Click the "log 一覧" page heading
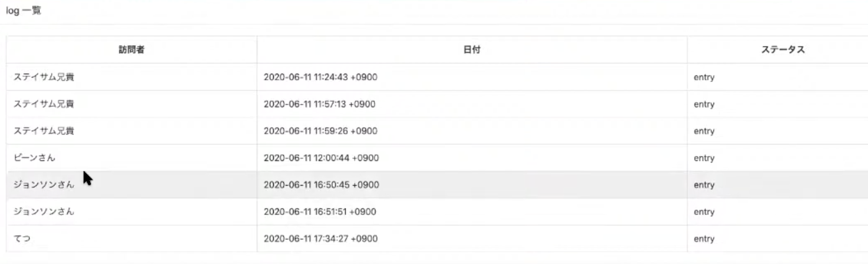 (x=24, y=11)
